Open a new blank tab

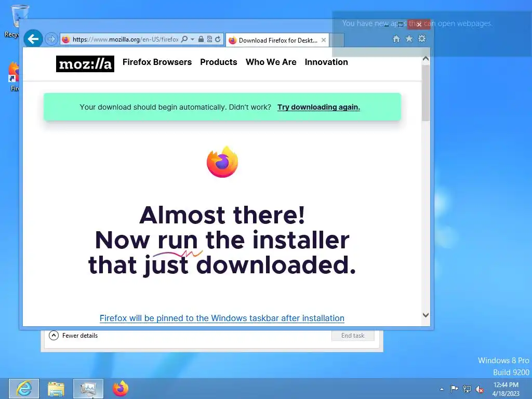[x=337, y=40]
